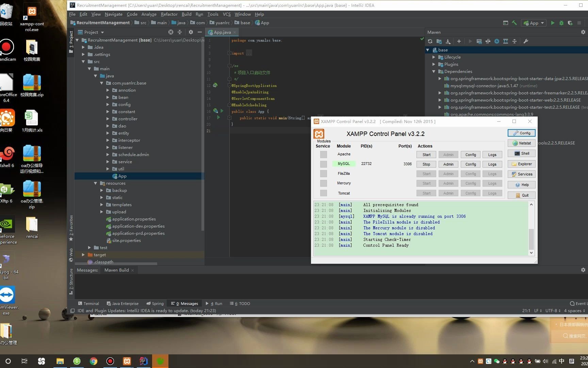Screen dimensions: 588x368
Task: Collapse all in Maven panel
Action: click(514, 41)
